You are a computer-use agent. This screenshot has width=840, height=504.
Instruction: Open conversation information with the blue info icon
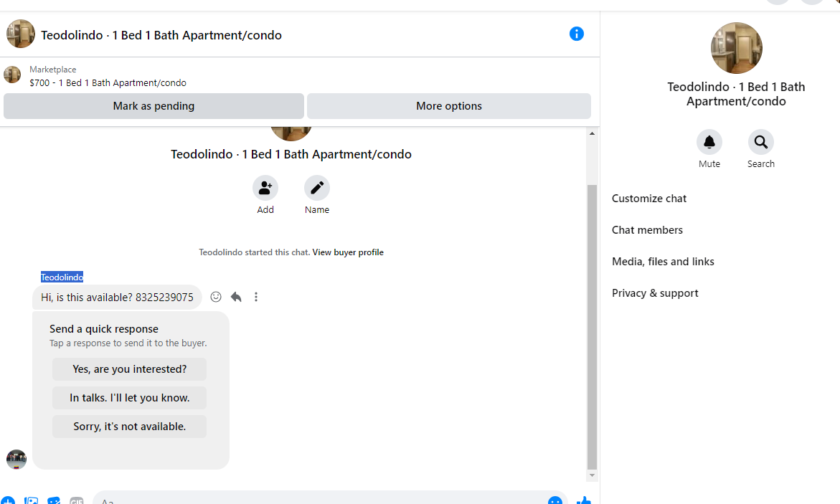(x=577, y=34)
